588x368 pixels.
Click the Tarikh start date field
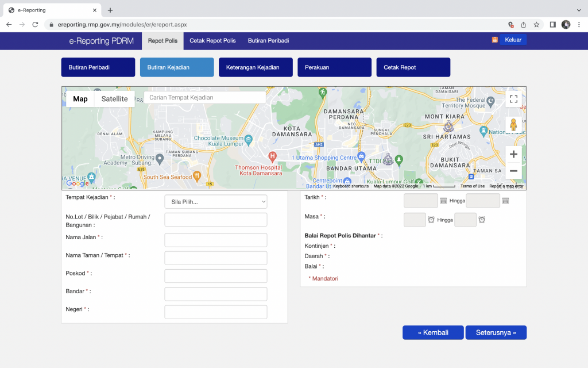point(421,201)
